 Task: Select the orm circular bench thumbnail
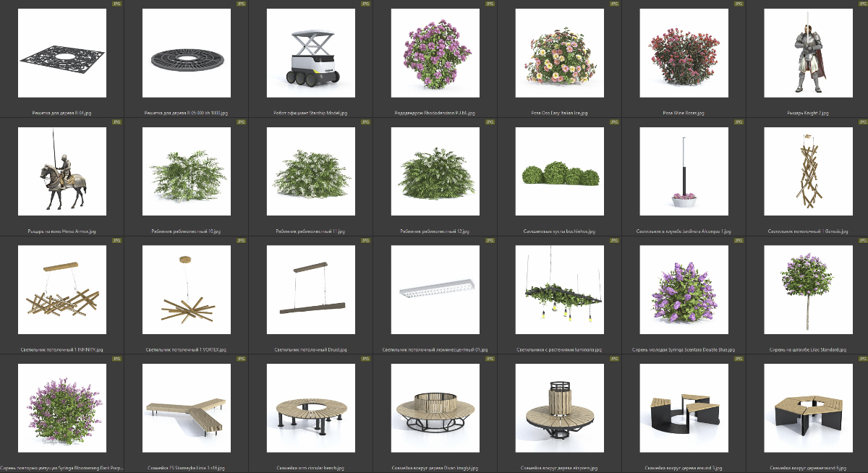coord(310,407)
